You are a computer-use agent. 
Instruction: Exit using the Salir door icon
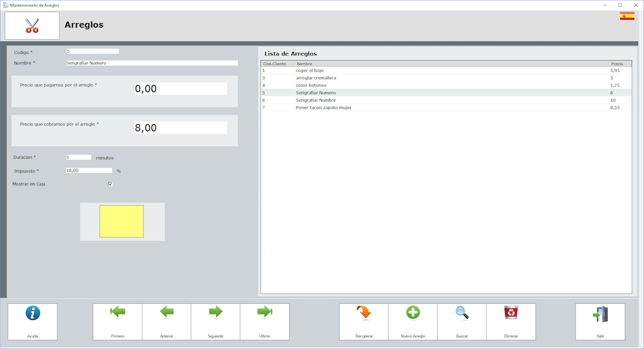pyautogui.click(x=600, y=314)
